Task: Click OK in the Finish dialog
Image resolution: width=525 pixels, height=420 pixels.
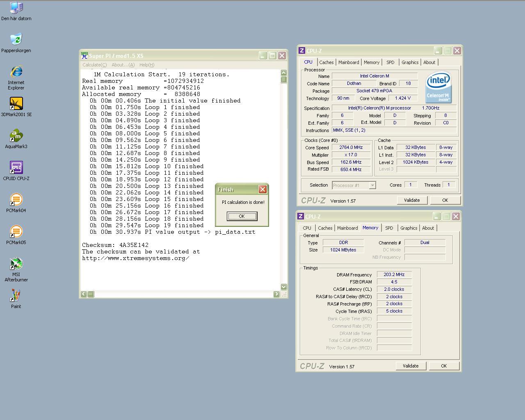Action: pyautogui.click(x=242, y=216)
